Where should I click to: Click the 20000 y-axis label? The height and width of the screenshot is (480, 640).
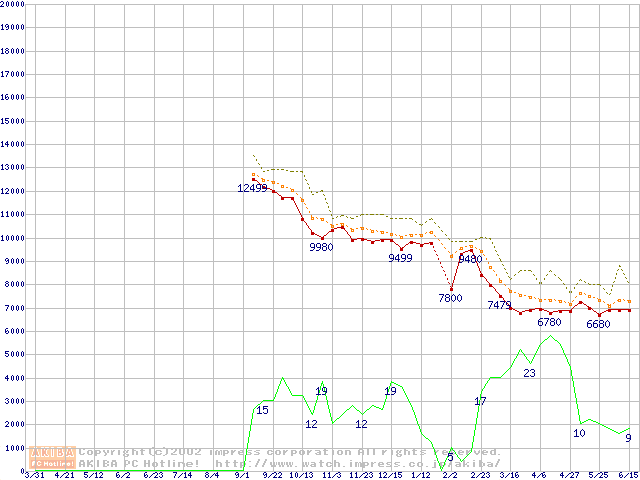tap(12, 5)
